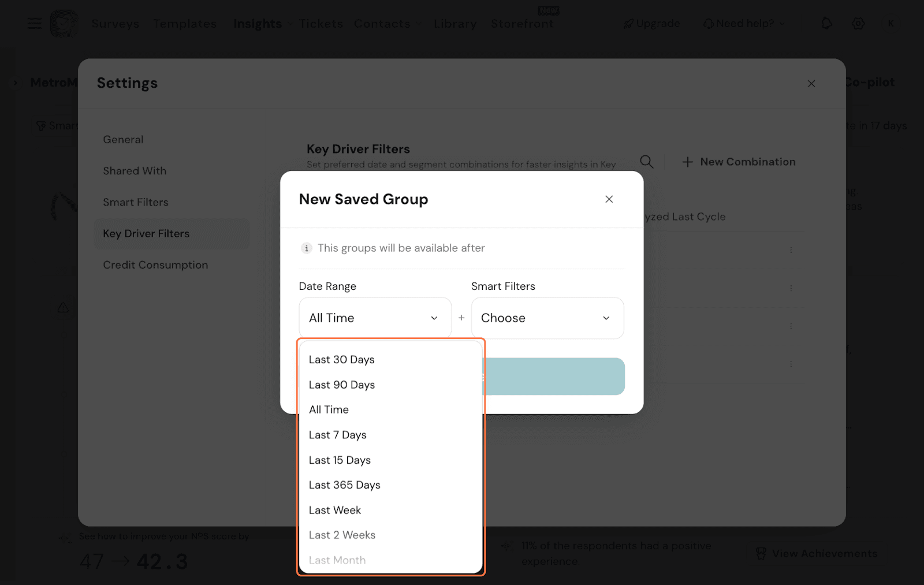Open the notifications bell icon
924x585 pixels.
click(826, 24)
